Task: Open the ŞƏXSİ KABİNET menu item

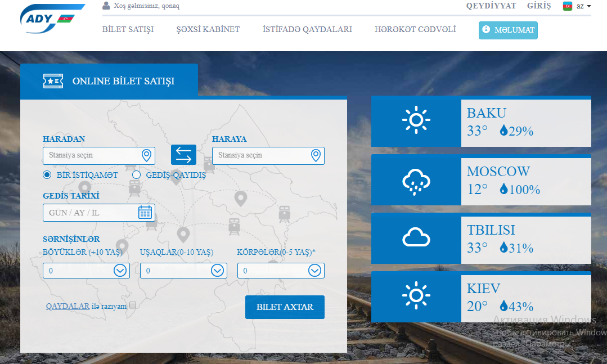Action: coord(208,29)
